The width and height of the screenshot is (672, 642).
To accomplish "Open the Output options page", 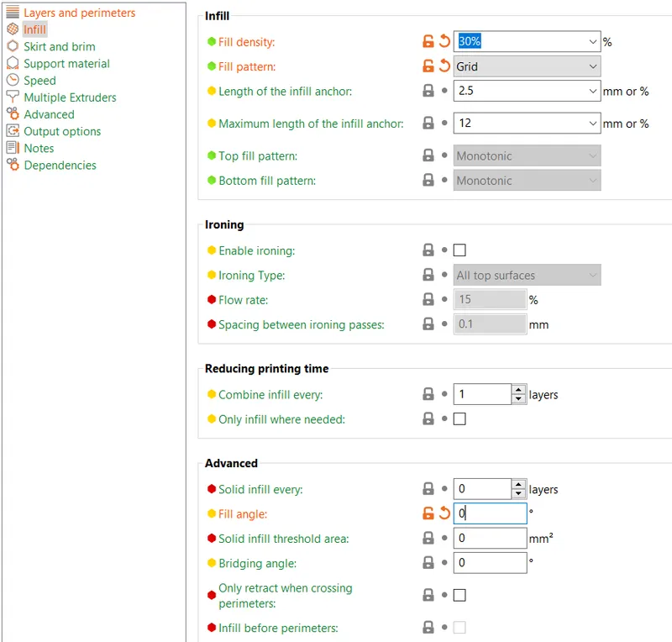I will 62,131.
